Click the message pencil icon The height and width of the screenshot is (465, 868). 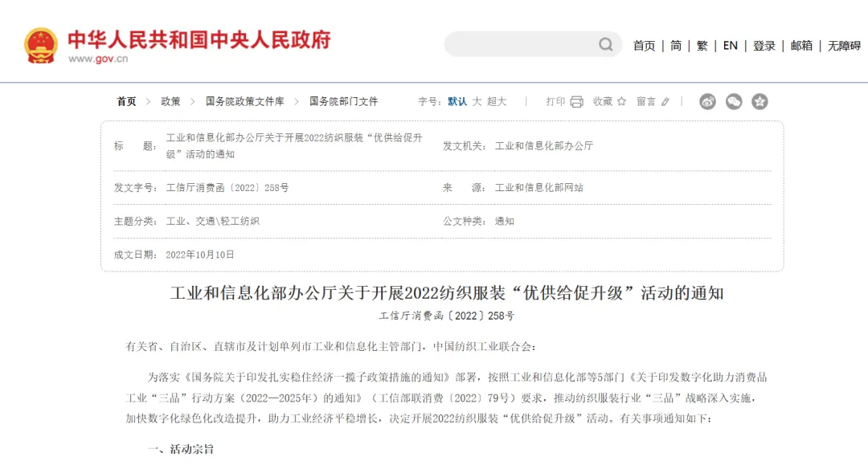click(665, 101)
